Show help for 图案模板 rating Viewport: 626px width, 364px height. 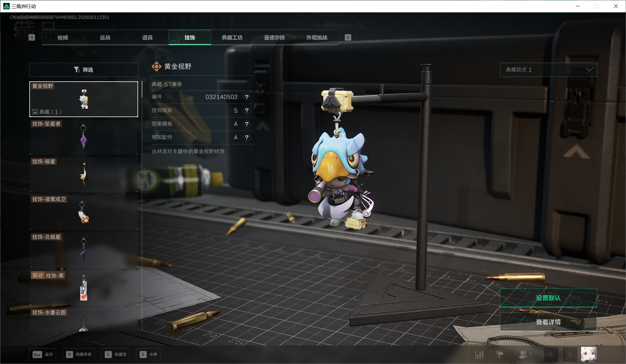[x=247, y=124]
